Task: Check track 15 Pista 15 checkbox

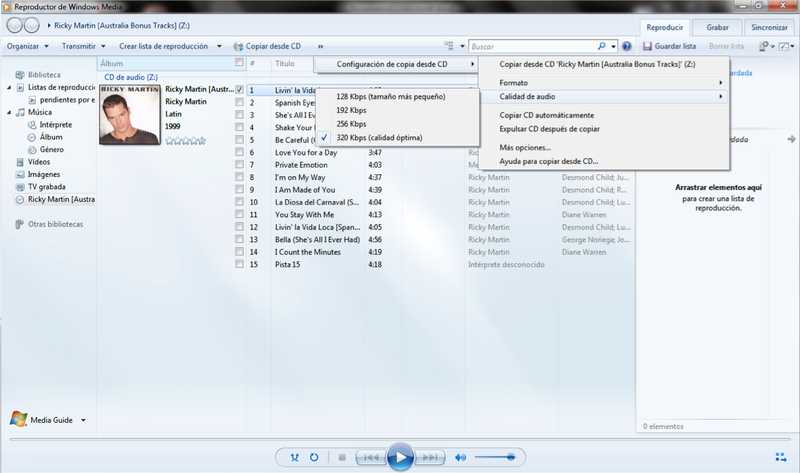Action: click(x=239, y=264)
